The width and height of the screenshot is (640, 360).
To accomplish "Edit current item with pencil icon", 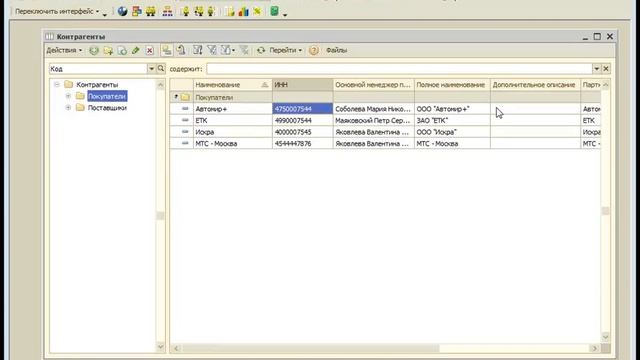I will pyautogui.click(x=136, y=50).
